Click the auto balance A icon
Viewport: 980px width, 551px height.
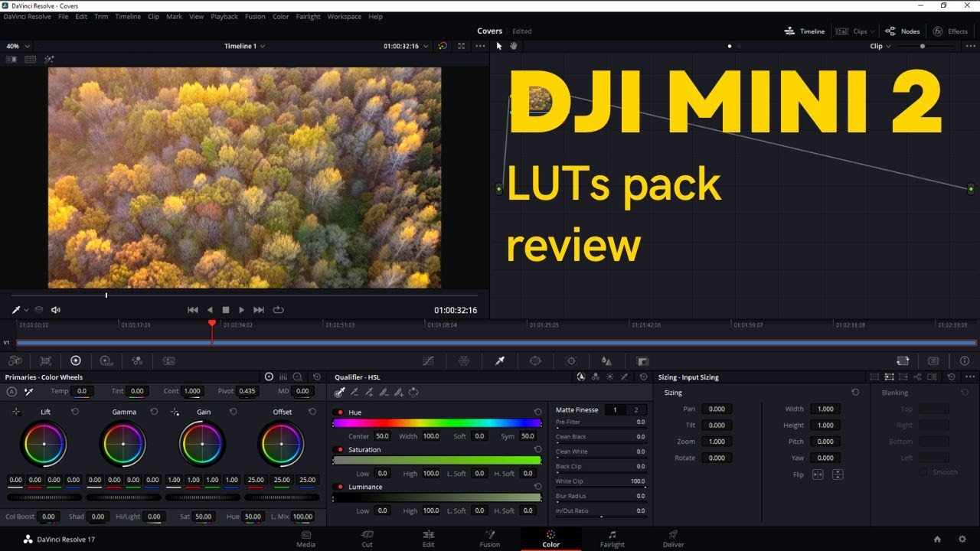point(11,391)
